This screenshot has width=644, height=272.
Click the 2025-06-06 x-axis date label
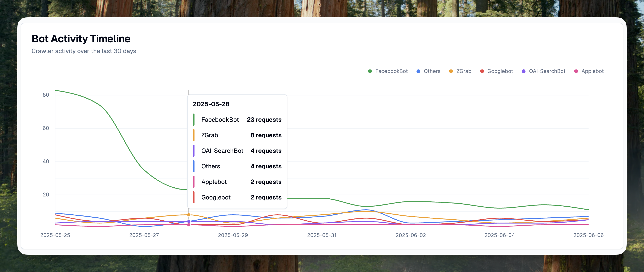[x=588, y=235]
